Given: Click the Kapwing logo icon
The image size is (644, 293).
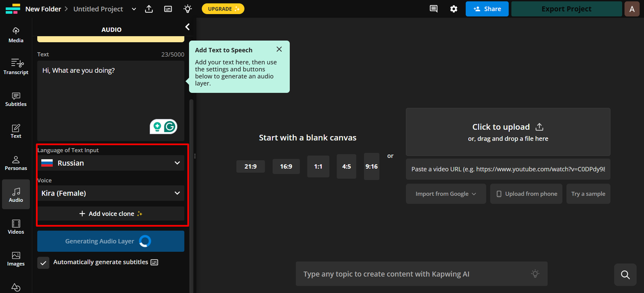Looking at the screenshot, I should tap(13, 9).
